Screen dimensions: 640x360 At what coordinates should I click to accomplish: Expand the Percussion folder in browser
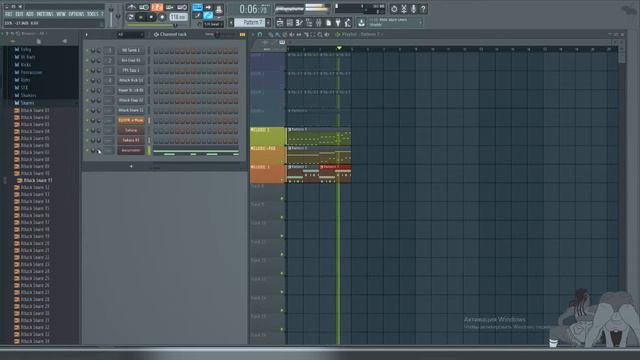pos(31,72)
